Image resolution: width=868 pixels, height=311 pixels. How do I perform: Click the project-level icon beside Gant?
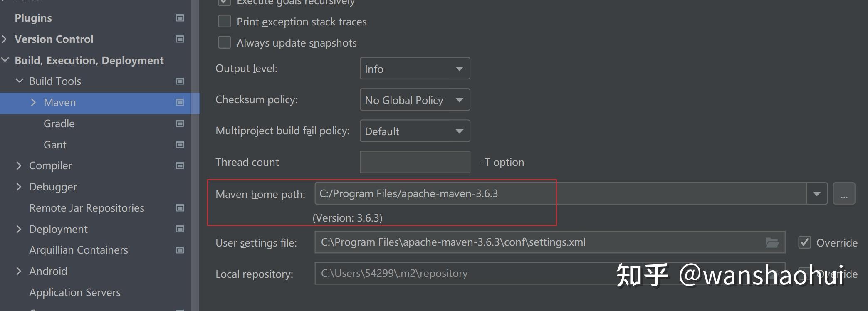(x=180, y=145)
